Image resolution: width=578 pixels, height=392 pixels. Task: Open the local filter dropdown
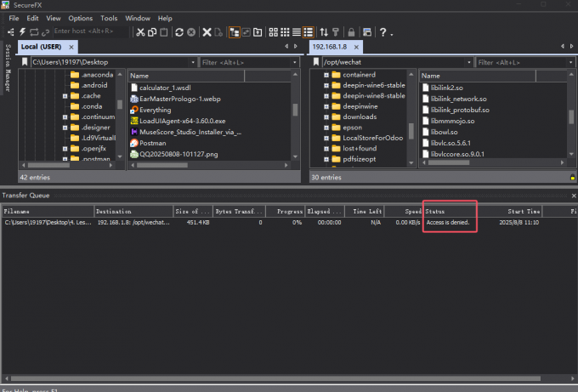[295, 62]
